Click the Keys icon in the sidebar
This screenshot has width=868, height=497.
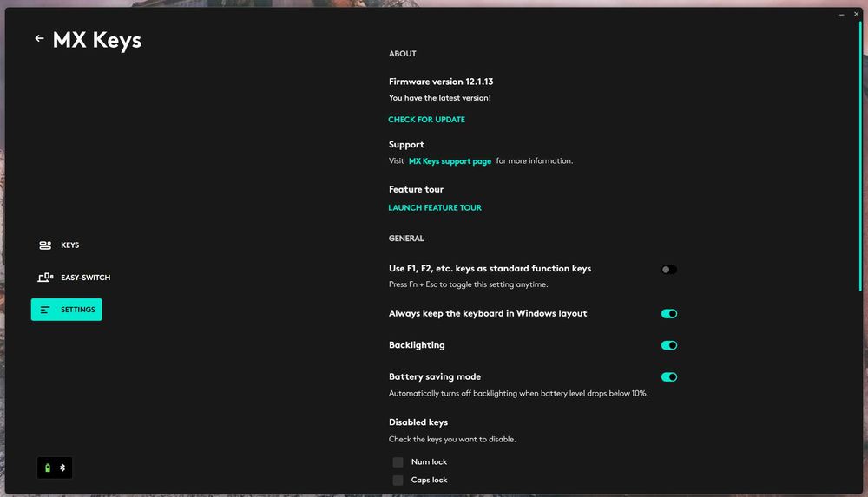point(45,245)
